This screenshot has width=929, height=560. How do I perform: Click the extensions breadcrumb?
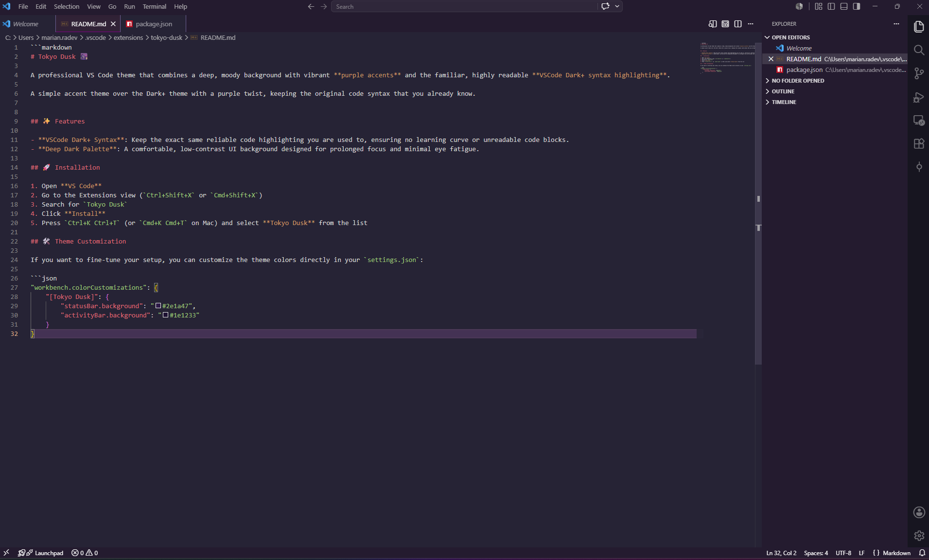pyautogui.click(x=128, y=37)
